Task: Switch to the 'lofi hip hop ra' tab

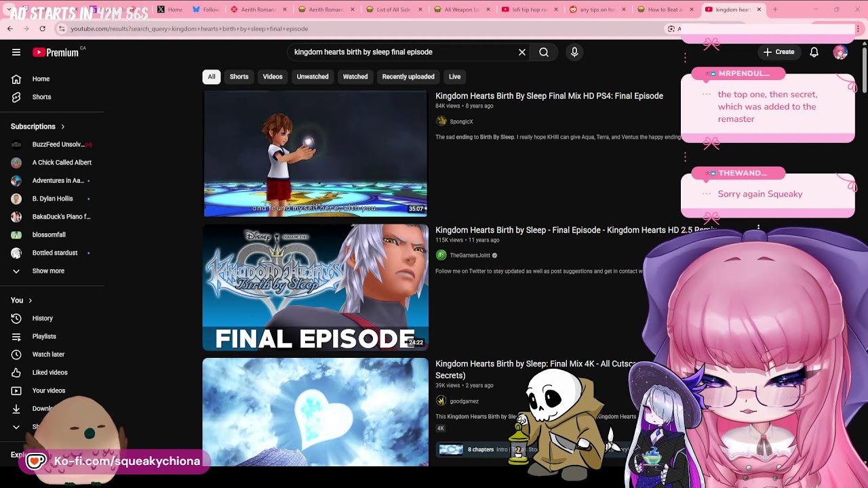Action: point(530,9)
